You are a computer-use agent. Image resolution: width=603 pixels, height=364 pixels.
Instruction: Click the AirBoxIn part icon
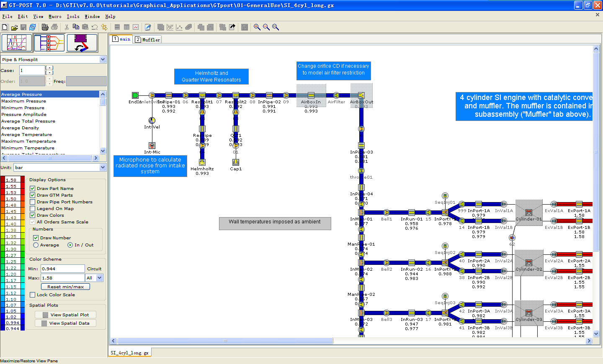point(311,95)
